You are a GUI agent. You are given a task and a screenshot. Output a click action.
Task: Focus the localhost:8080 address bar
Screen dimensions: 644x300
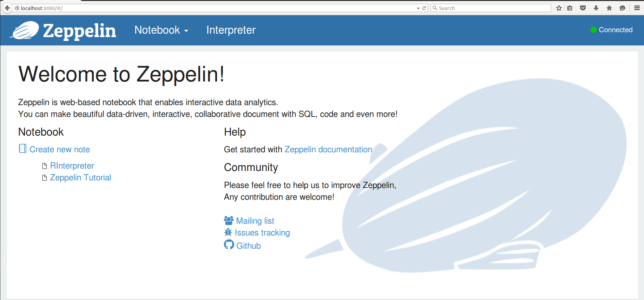point(215,8)
